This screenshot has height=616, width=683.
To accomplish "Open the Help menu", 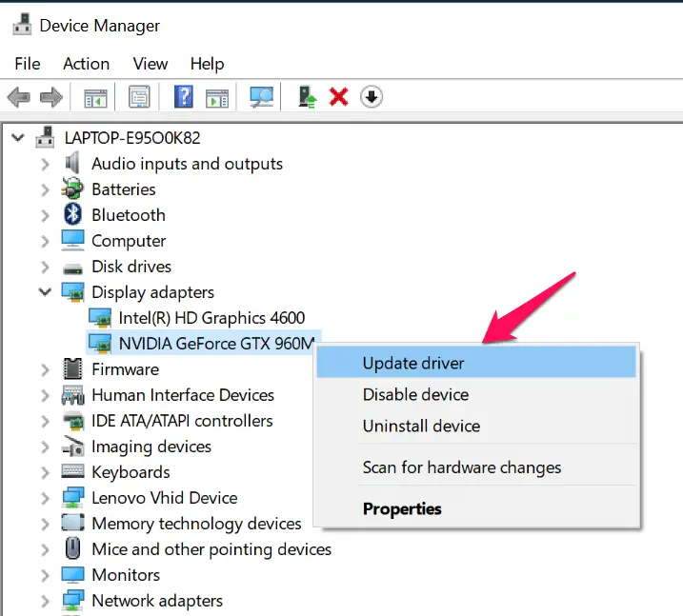I will tap(207, 64).
